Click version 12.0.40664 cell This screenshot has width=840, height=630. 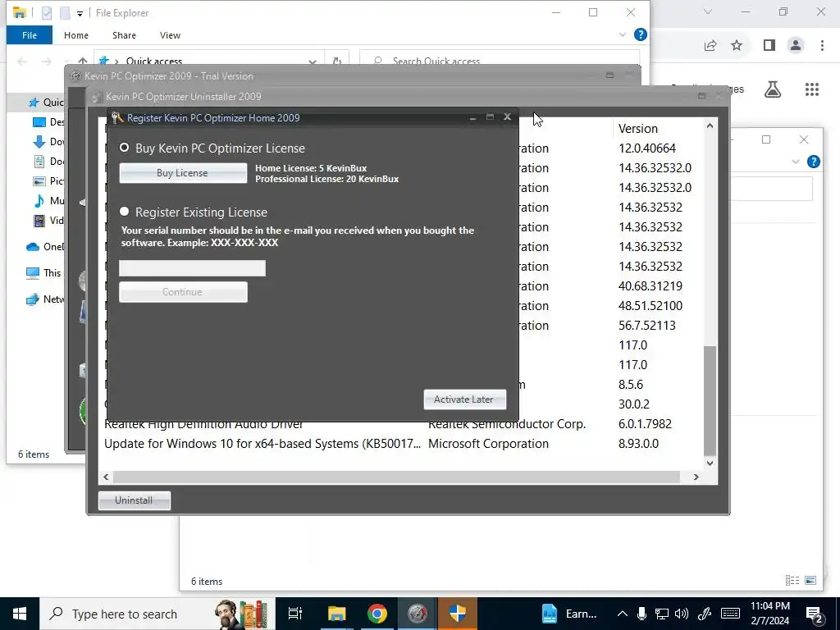(646, 148)
